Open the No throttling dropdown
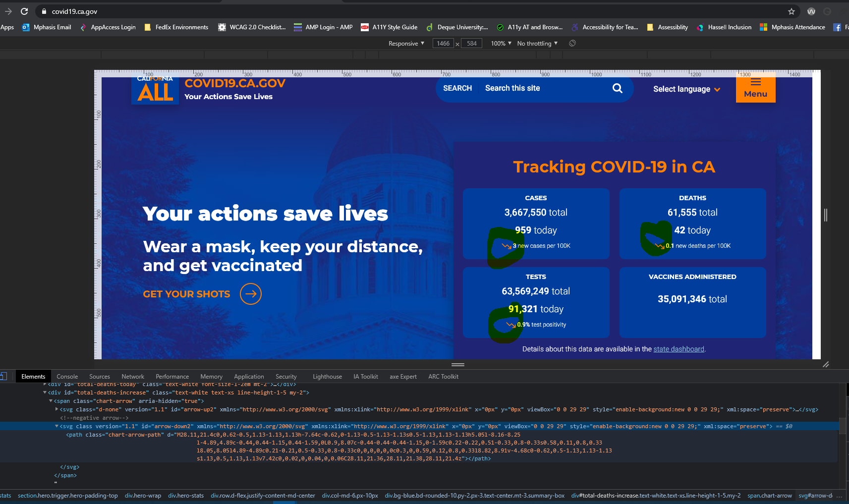849x504 pixels. point(537,44)
